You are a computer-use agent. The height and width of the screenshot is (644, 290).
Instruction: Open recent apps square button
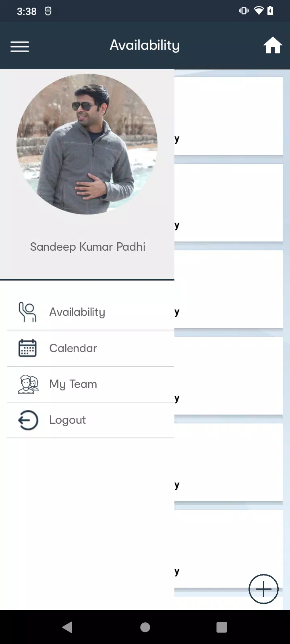222,627
